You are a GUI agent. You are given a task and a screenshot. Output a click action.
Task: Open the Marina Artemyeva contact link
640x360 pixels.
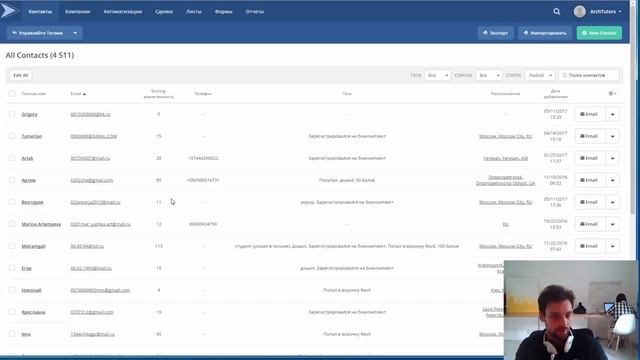[41, 224]
